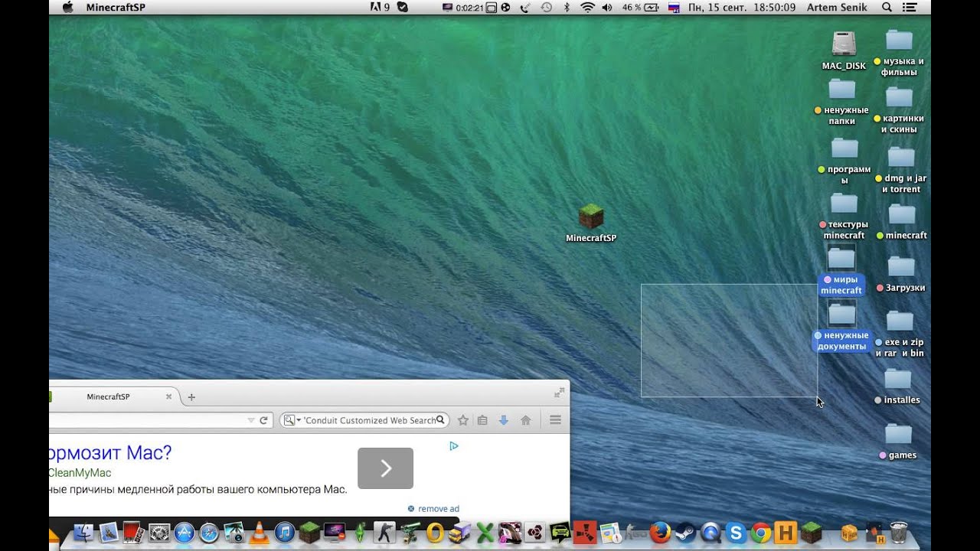
Task: Open Spotlight search in menu bar
Action: tap(887, 8)
